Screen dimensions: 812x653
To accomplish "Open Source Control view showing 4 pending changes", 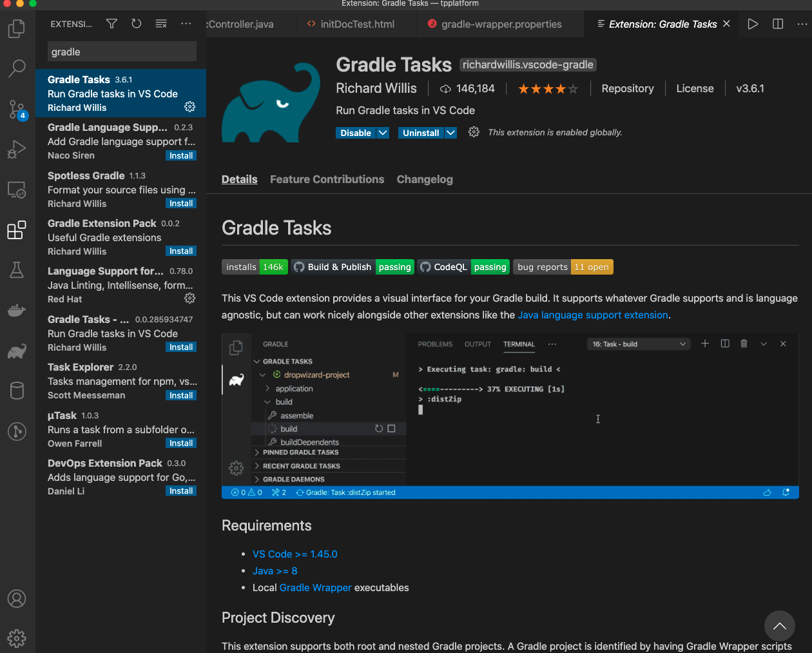I will click(17, 110).
